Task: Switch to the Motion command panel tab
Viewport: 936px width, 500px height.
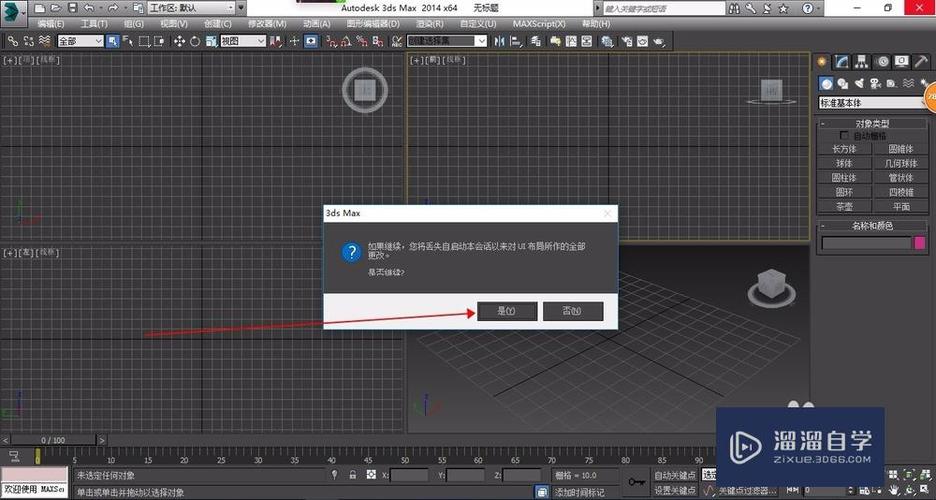Action: pos(882,61)
